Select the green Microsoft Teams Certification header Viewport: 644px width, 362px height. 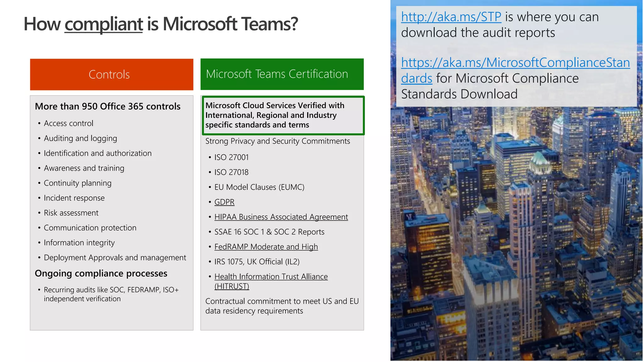point(282,74)
